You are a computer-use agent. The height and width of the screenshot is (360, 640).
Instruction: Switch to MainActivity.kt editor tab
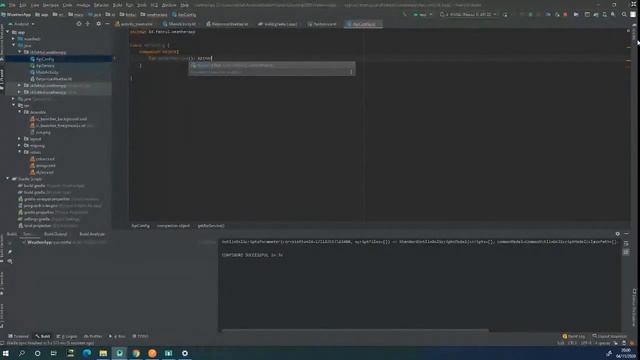182,24
